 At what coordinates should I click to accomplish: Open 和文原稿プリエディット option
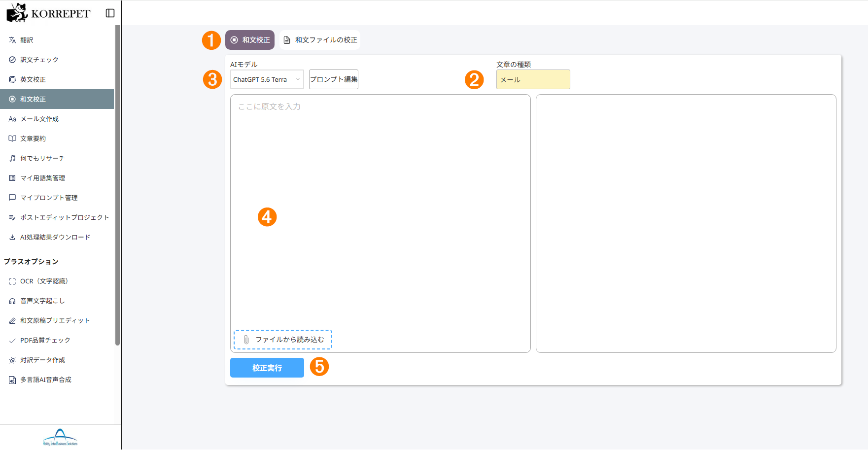(57, 320)
